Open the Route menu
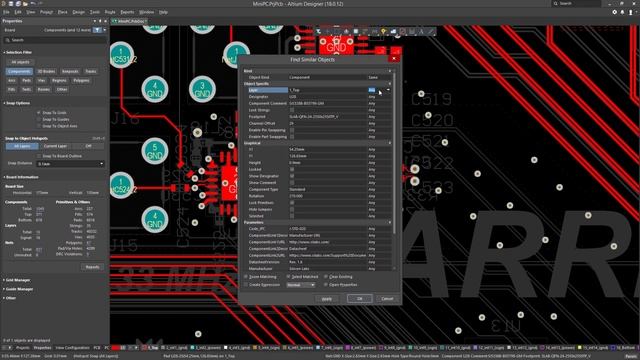 point(110,12)
